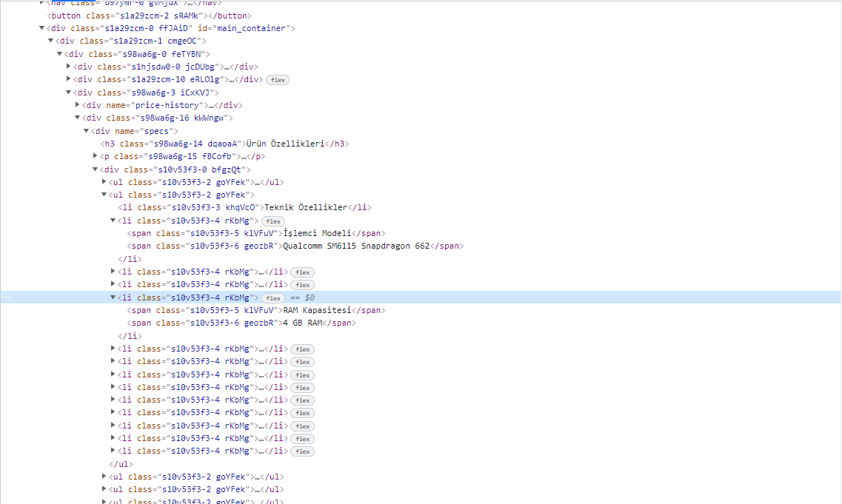Expand the price-history div node
The width and height of the screenshot is (842, 504).
click(77, 105)
